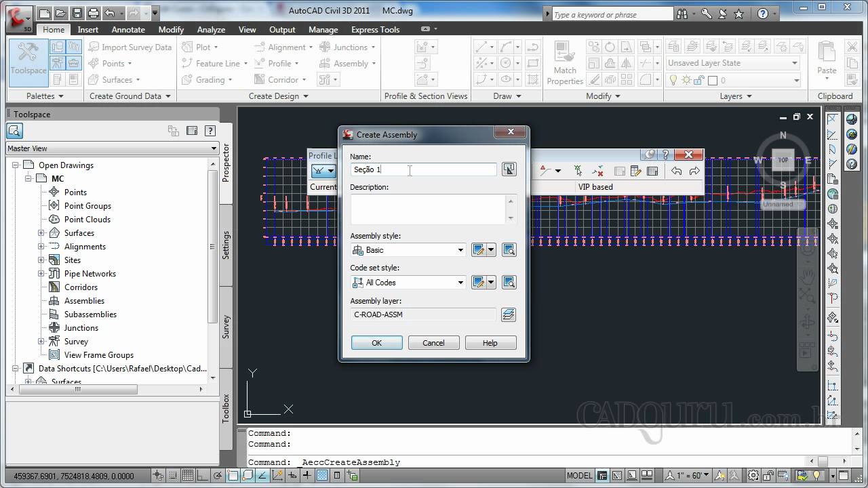Open the Create Design panel flyout
The height and width of the screenshot is (488, 868).
pyautogui.click(x=278, y=96)
